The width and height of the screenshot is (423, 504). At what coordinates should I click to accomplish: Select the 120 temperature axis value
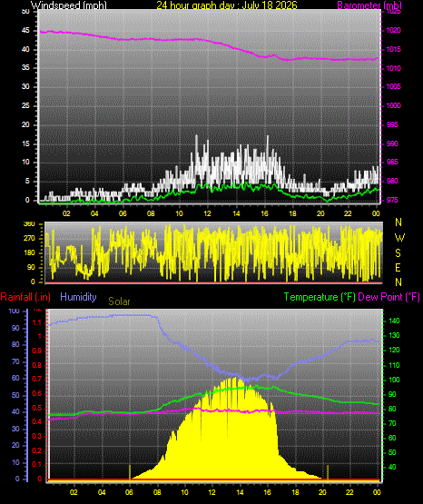(394, 351)
